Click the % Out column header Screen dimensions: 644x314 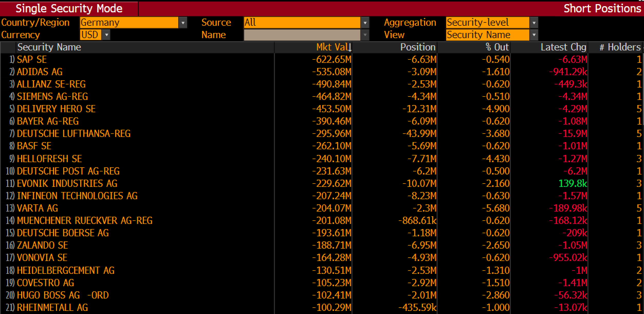497,47
